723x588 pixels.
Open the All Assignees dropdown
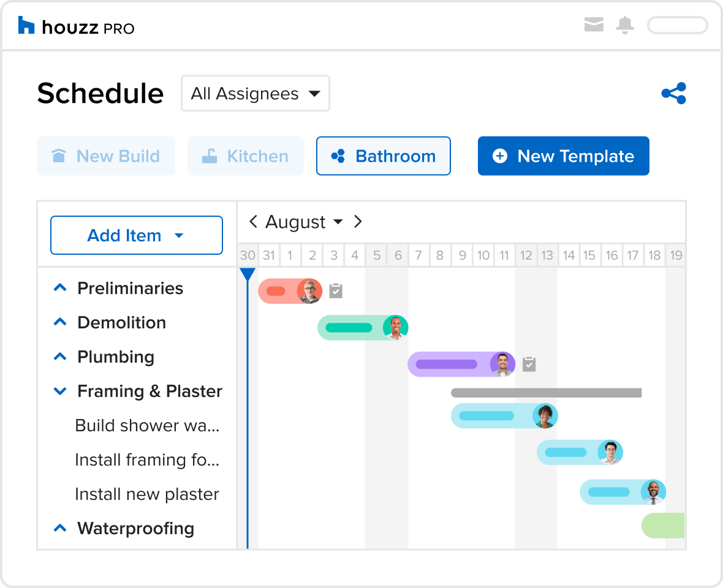pos(256,94)
